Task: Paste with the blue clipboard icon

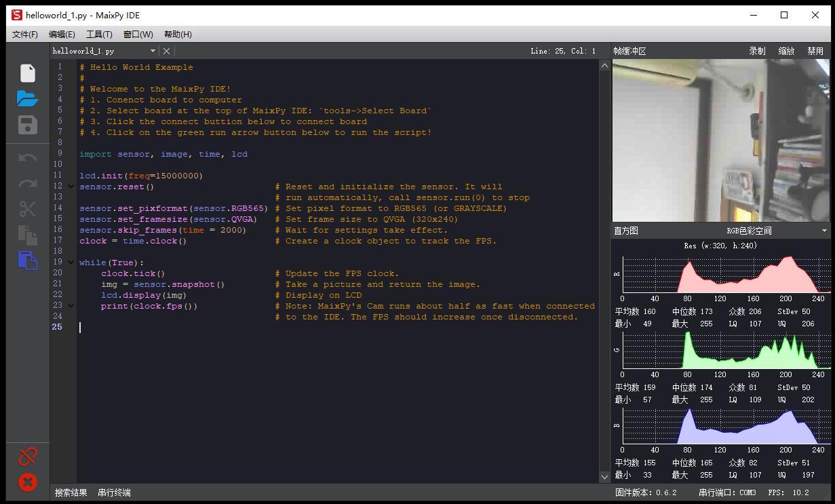Action: 27,260
